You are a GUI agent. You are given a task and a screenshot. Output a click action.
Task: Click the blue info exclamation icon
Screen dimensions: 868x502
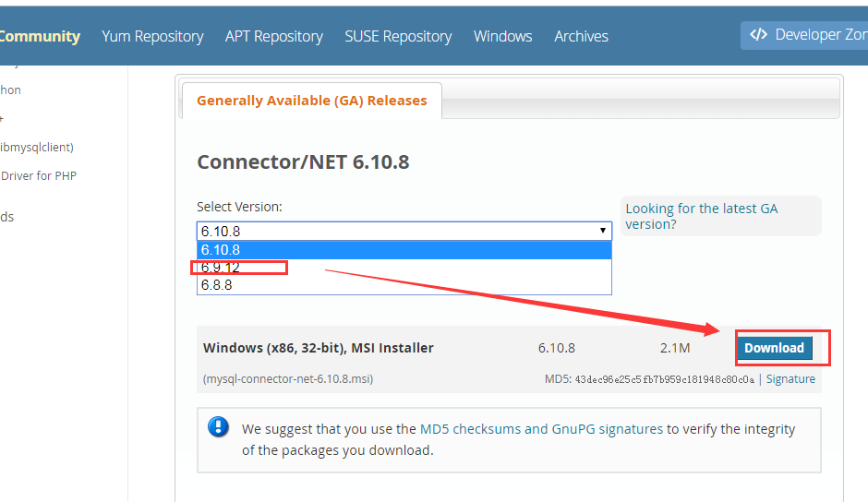218,426
